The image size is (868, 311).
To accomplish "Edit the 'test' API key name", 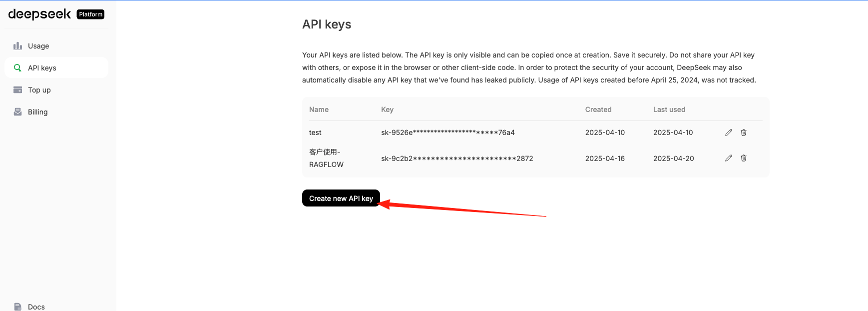I will pyautogui.click(x=729, y=132).
